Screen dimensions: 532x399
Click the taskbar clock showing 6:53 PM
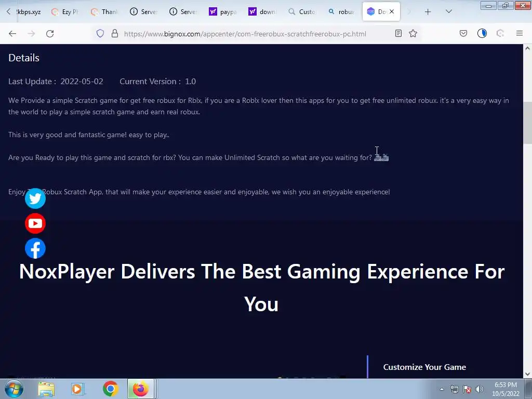coord(506,389)
